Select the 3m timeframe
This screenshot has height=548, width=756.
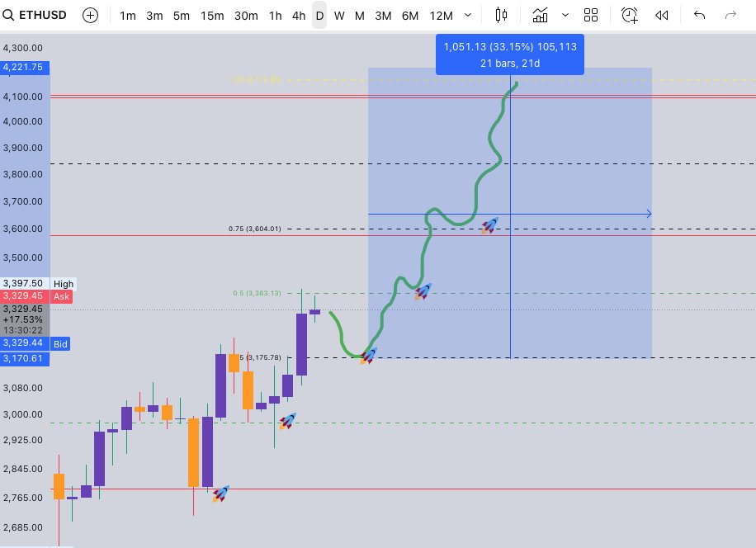pyautogui.click(x=154, y=16)
